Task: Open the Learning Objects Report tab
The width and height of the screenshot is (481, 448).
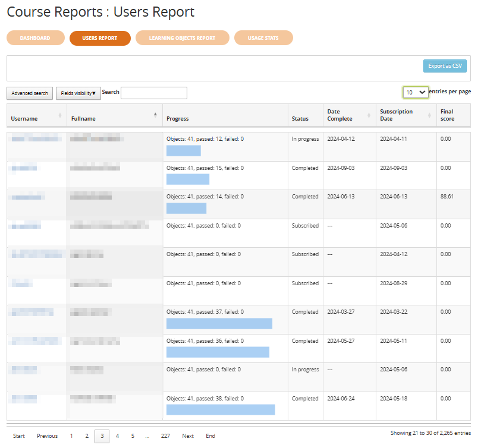Action: [182, 38]
